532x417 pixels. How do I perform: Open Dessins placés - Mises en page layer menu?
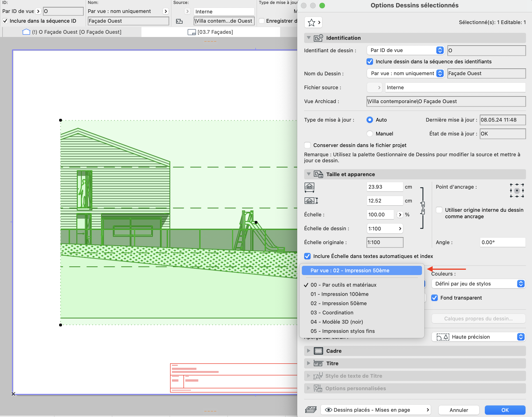point(376,410)
